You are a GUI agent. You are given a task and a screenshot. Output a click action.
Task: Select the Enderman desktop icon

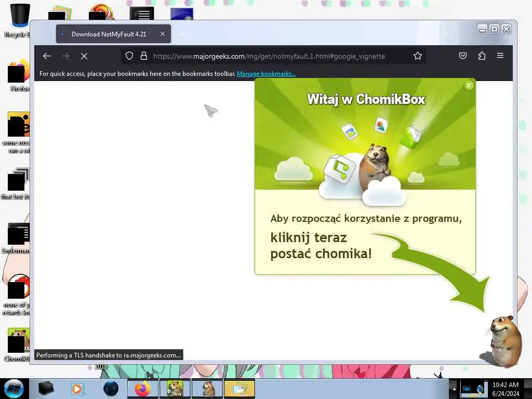(x=17, y=237)
